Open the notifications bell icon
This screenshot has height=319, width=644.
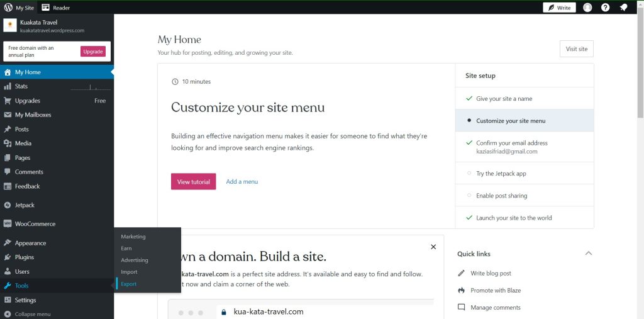[623, 8]
